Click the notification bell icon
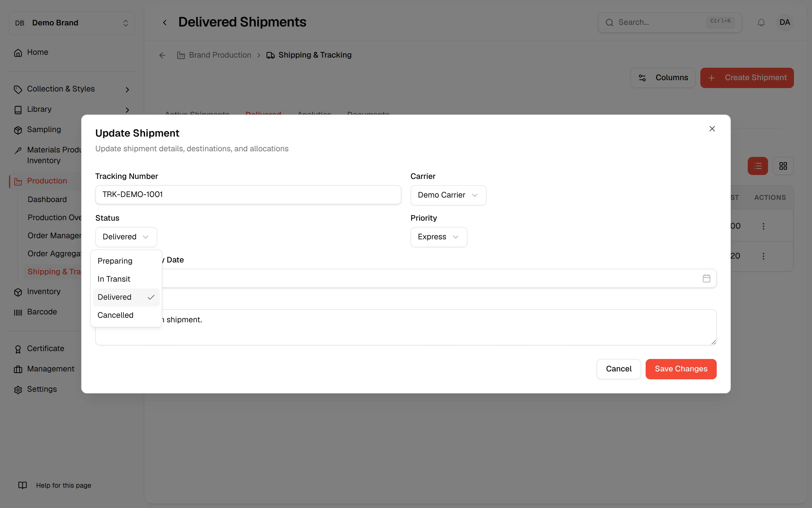812x508 pixels. 761,23
